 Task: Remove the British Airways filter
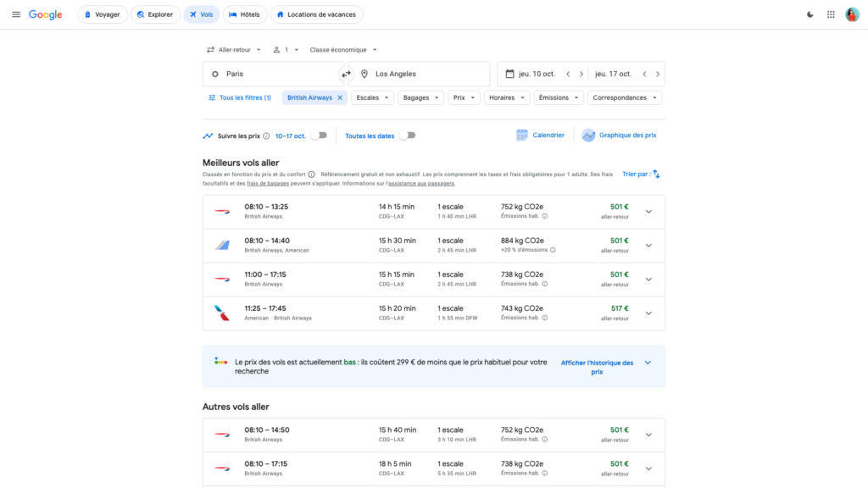coord(340,98)
